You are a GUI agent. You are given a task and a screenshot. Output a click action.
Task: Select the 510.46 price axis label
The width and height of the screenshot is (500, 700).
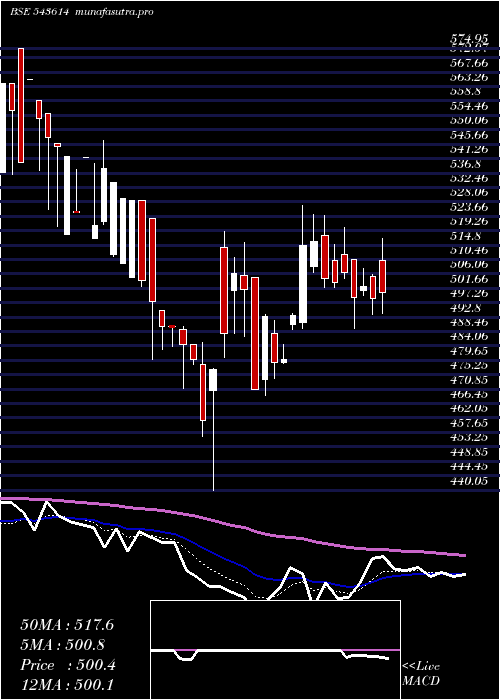click(469, 250)
